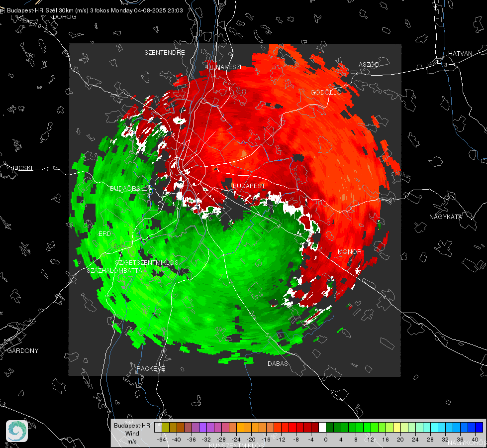Image resolution: width=487 pixels, height=448 pixels.
Task: Click the DABAS label on the map
Action: tap(278, 363)
